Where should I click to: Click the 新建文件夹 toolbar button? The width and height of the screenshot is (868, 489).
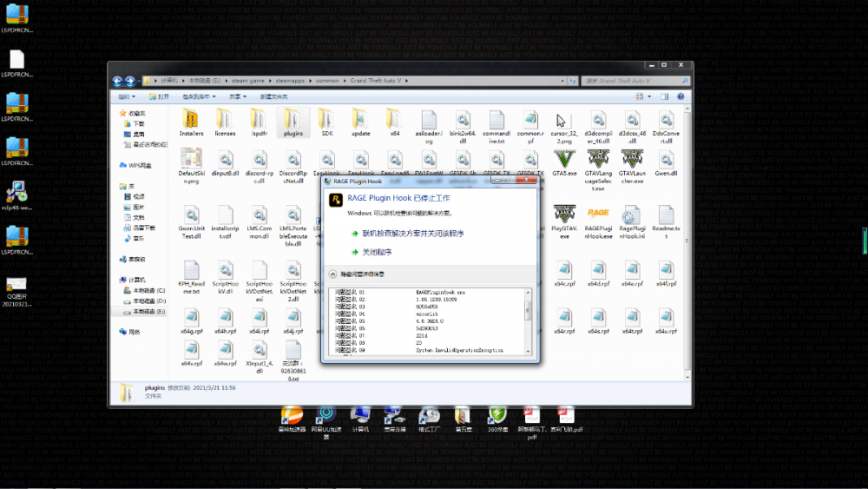point(273,96)
